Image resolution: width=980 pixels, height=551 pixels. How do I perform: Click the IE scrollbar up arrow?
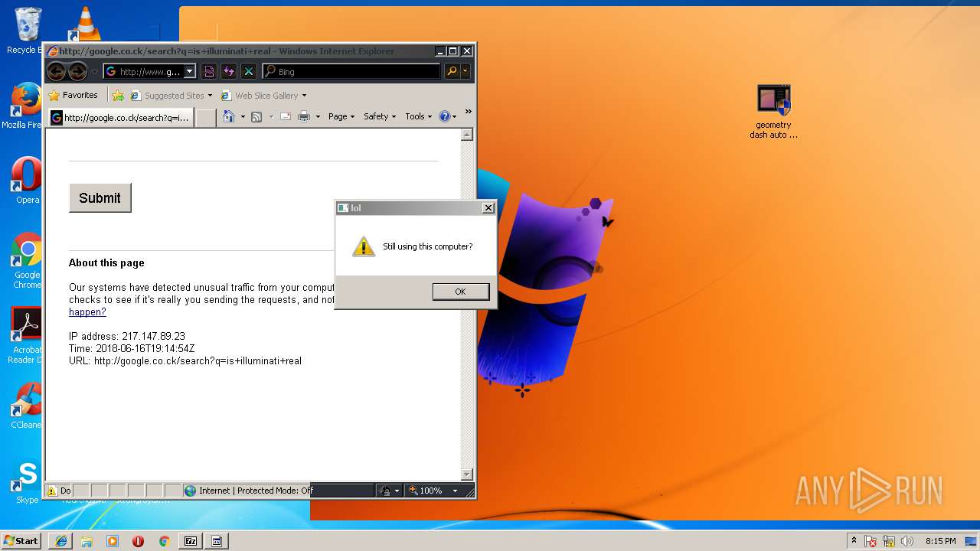467,135
